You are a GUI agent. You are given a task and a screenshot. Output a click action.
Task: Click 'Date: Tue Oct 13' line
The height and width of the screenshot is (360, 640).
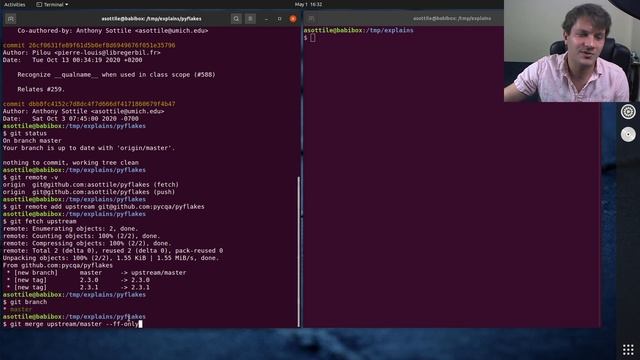click(73, 60)
